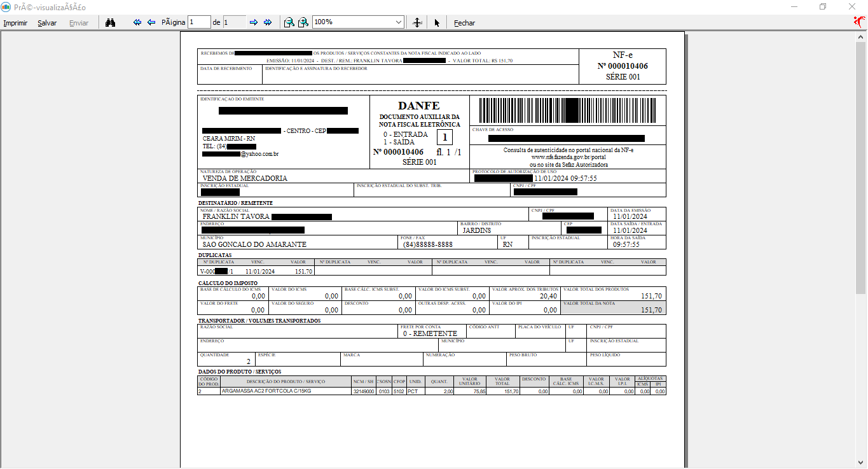Jump to the last page
The width and height of the screenshot is (868, 469).
[x=268, y=22]
